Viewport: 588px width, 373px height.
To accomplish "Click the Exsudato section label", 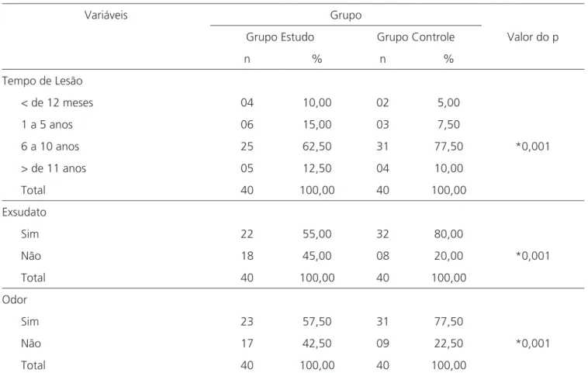I will coord(24,212).
